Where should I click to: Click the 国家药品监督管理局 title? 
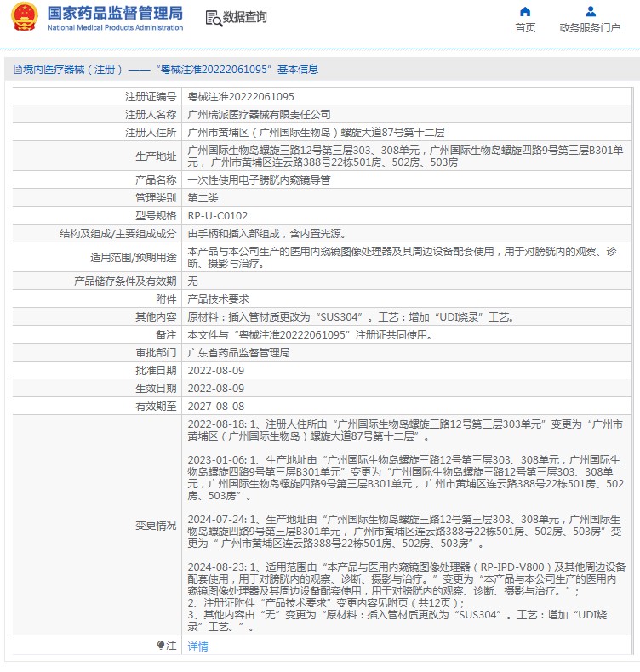pyautogui.click(x=115, y=14)
